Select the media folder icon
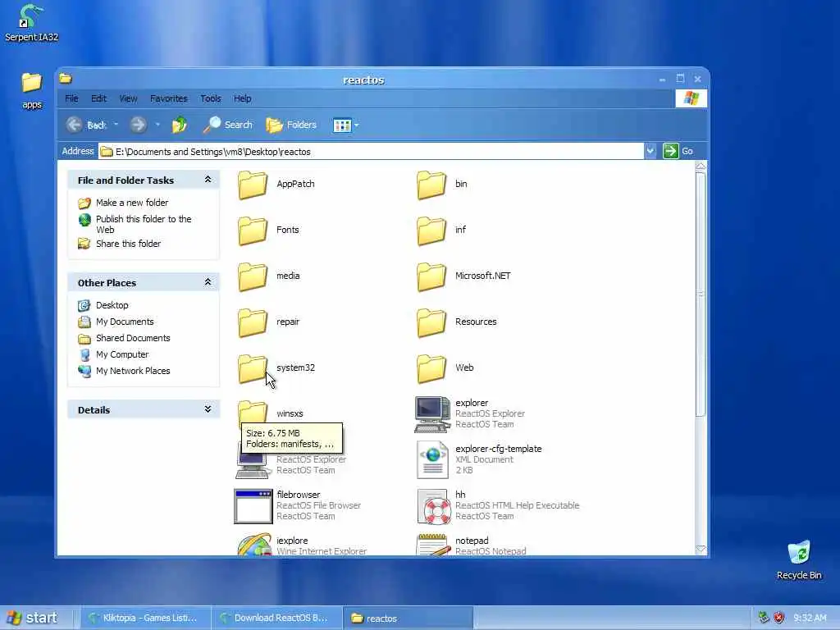The height and width of the screenshot is (630, 840). point(253,277)
